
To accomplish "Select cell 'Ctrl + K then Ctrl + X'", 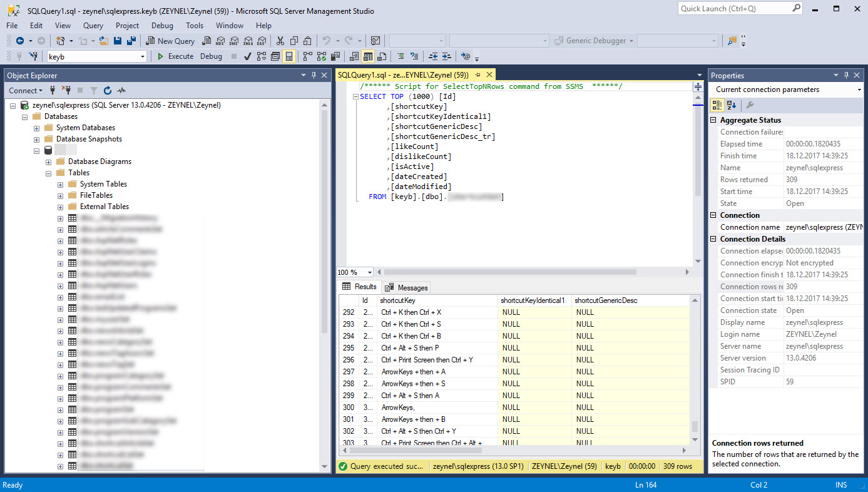I will 437,312.
